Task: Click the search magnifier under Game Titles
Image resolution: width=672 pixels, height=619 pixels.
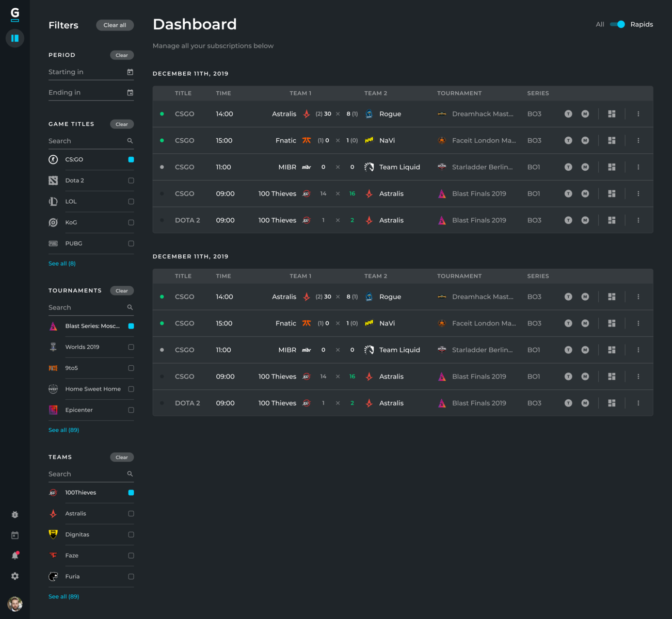Action: coord(130,140)
